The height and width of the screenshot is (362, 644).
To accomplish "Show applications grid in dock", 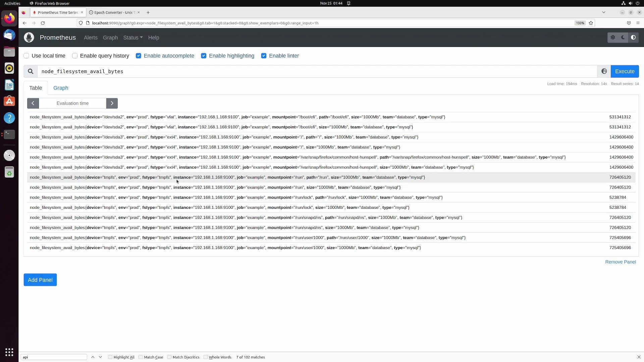I will pos(9,352).
